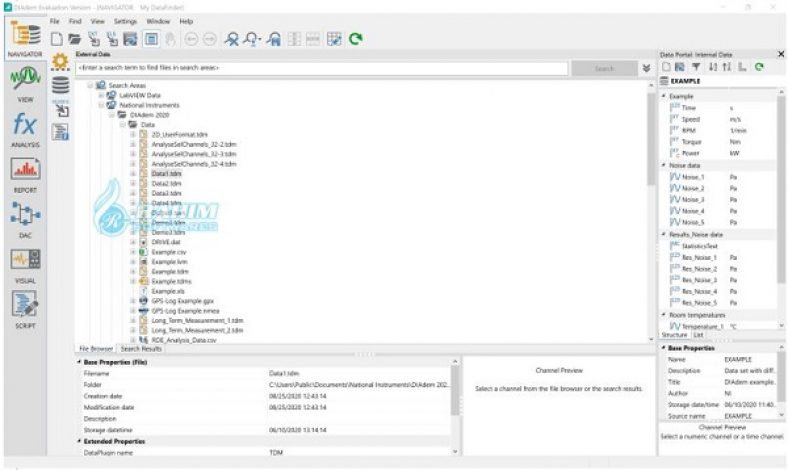Screen dimensions: 788x470
Task: Open the Settings menu
Action: pos(125,21)
